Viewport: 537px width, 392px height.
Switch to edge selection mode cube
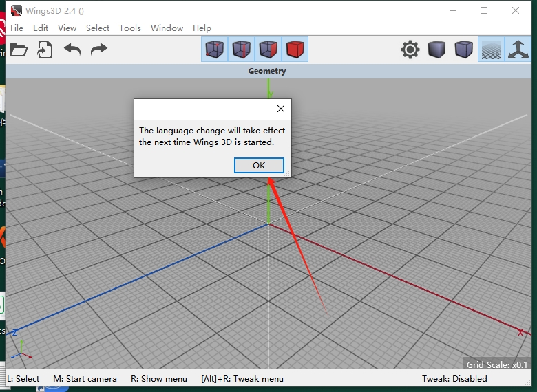point(242,50)
